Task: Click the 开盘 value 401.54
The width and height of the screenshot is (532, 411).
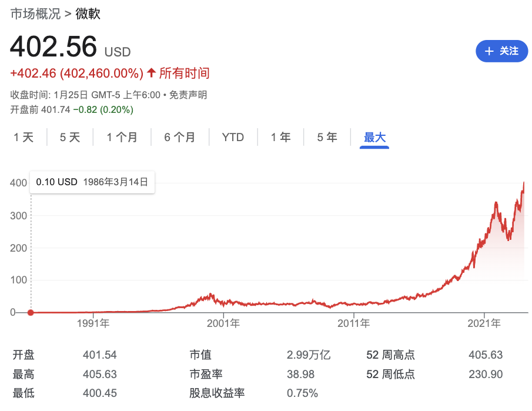Action: 100,355
